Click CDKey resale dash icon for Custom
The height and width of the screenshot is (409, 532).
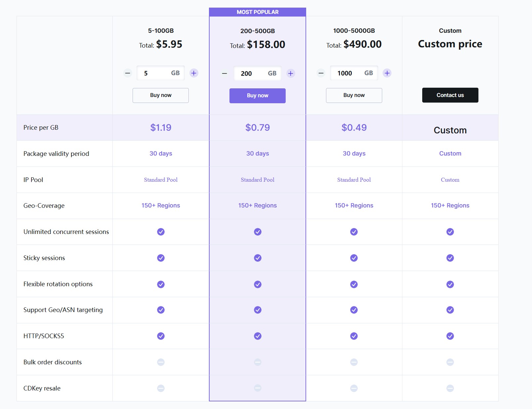450,388
